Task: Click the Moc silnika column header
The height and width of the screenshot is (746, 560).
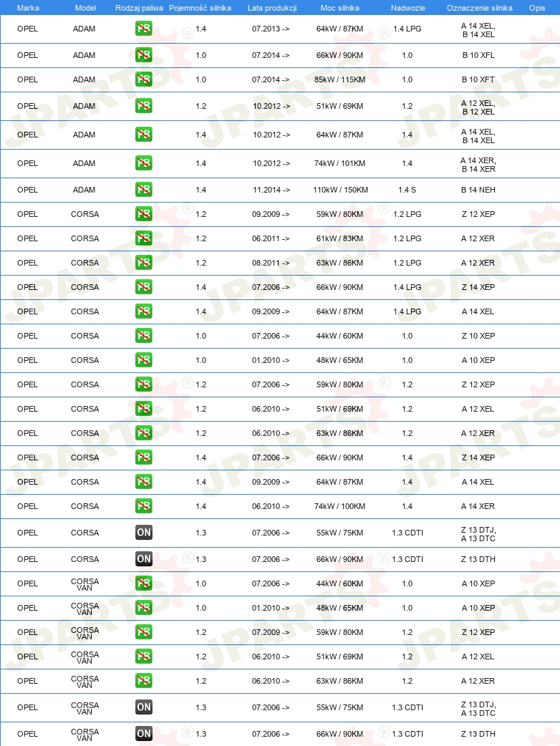Action: pos(340,8)
